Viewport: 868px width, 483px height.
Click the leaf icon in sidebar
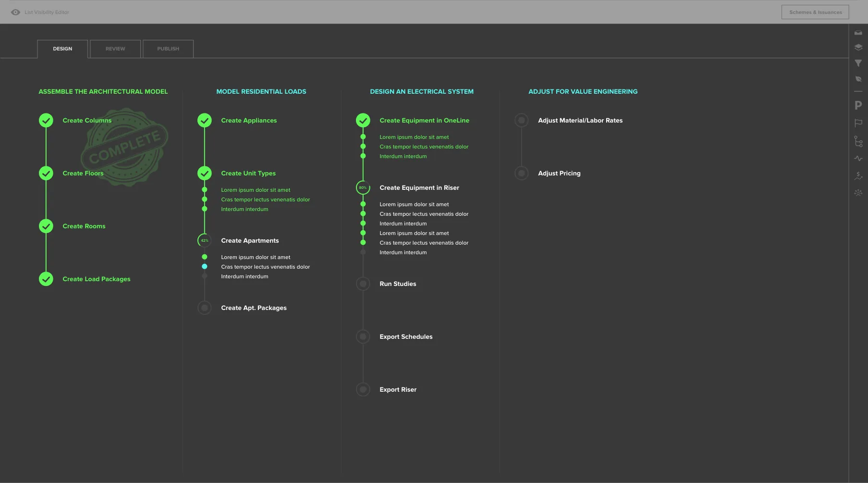pyautogui.click(x=858, y=79)
